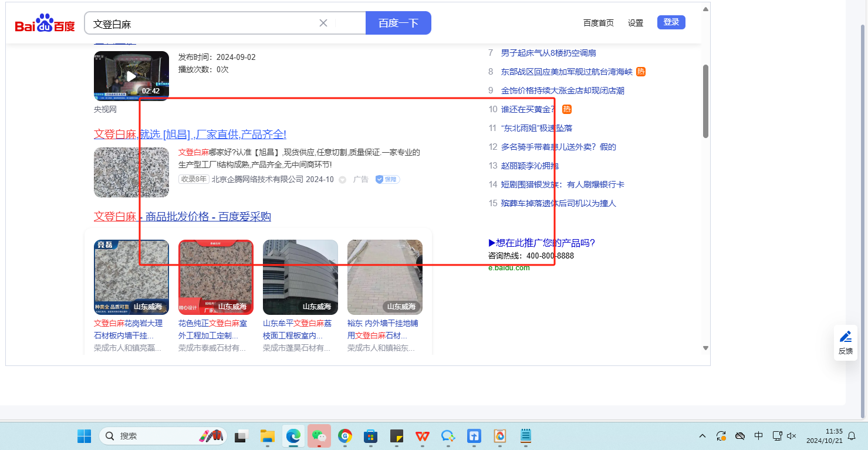868x450 pixels.
Task: Toggle the 中 input method indicator
Action: [758, 436]
